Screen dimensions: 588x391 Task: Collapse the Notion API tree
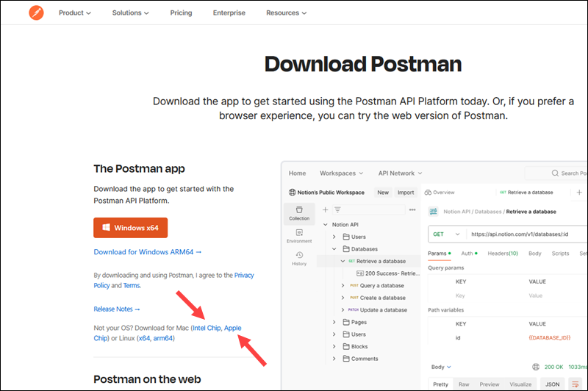(326, 225)
